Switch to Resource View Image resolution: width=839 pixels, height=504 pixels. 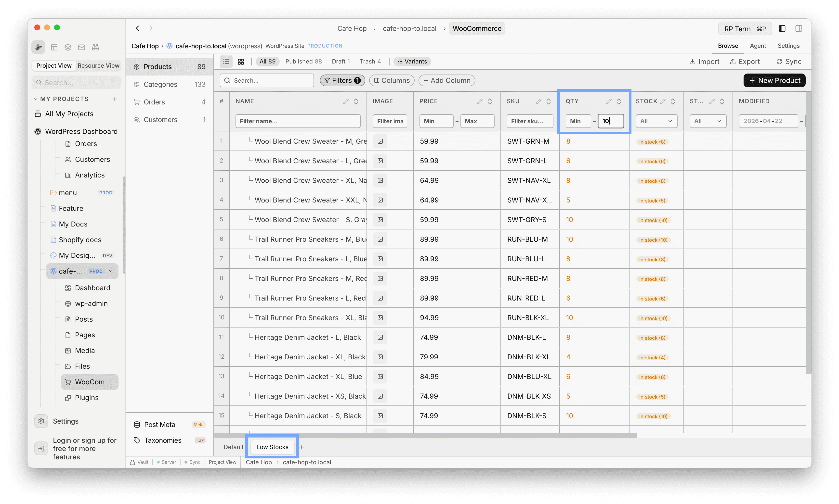point(99,65)
